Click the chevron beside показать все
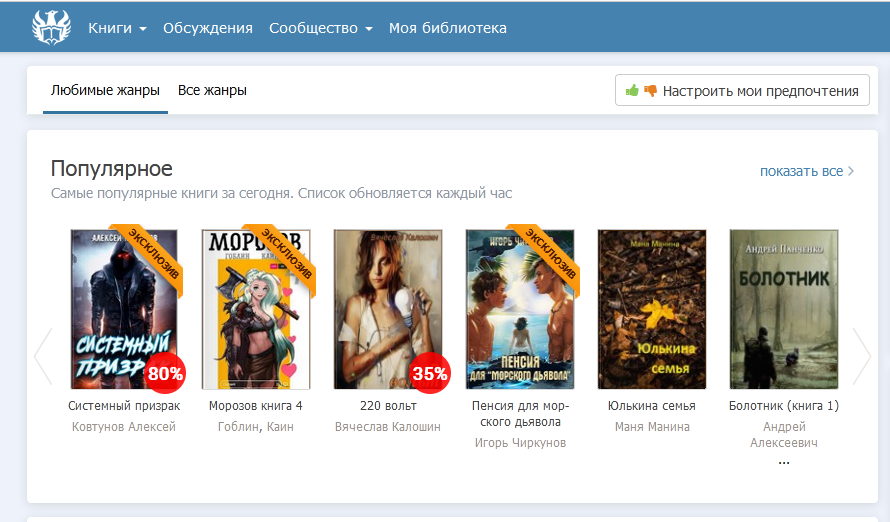890x522 pixels. 850,171
